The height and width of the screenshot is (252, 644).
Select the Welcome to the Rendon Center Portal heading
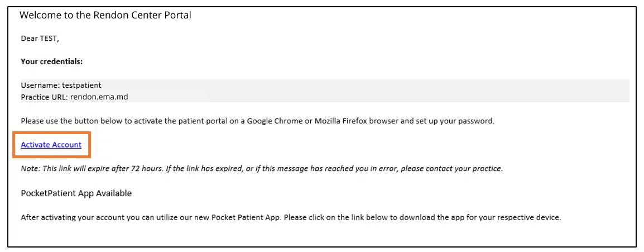pyautogui.click(x=105, y=16)
